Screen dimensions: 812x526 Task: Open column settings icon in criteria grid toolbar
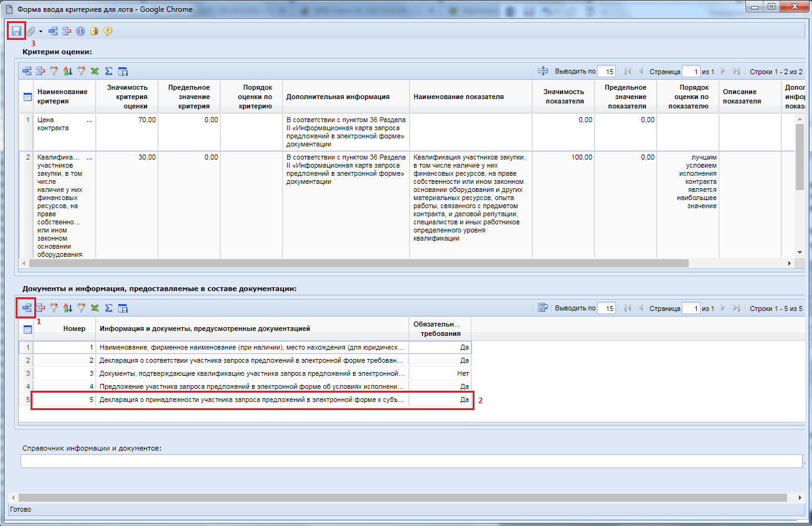click(x=123, y=71)
